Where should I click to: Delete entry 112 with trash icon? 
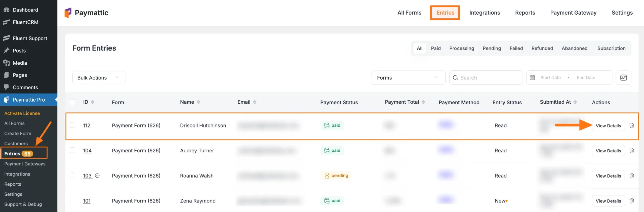point(632,125)
